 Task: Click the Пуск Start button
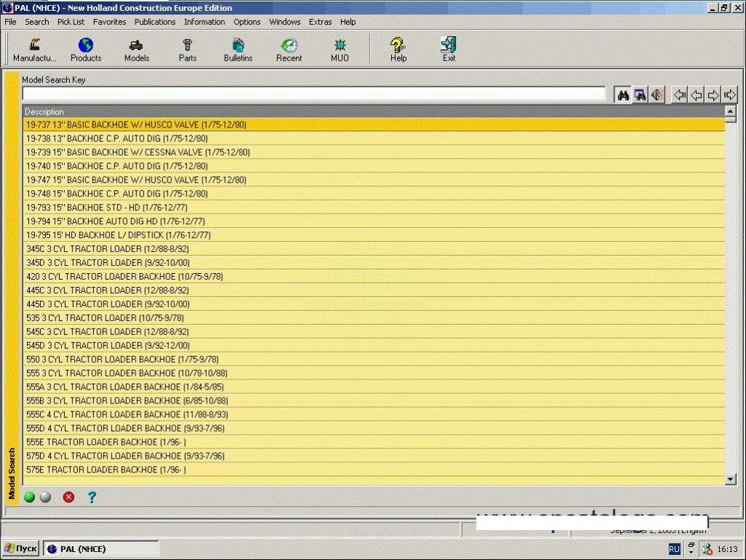click(20, 548)
